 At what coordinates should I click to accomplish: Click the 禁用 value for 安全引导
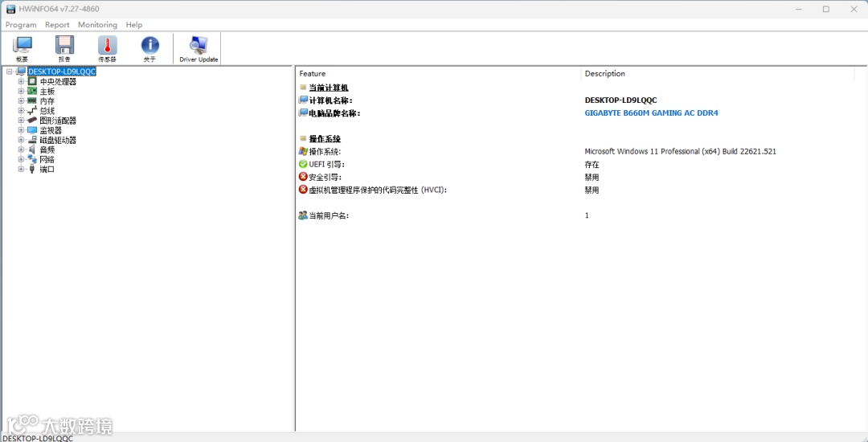592,177
